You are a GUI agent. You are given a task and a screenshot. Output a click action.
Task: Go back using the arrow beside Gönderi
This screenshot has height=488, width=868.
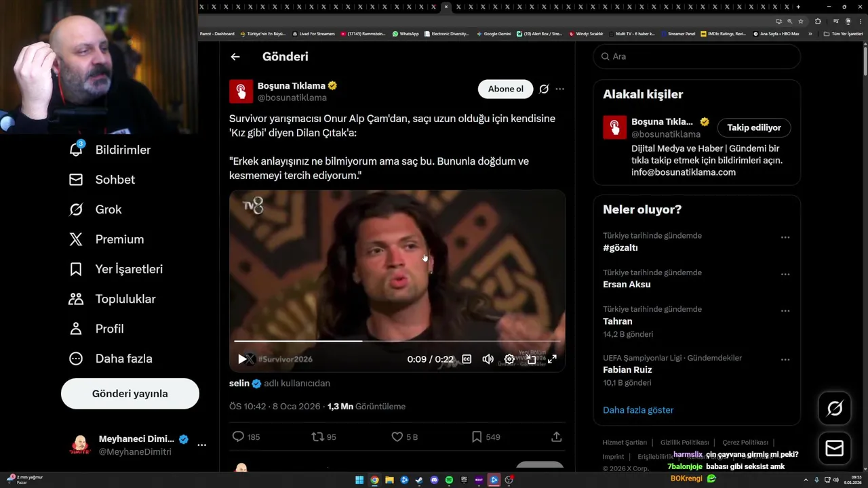pos(235,57)
